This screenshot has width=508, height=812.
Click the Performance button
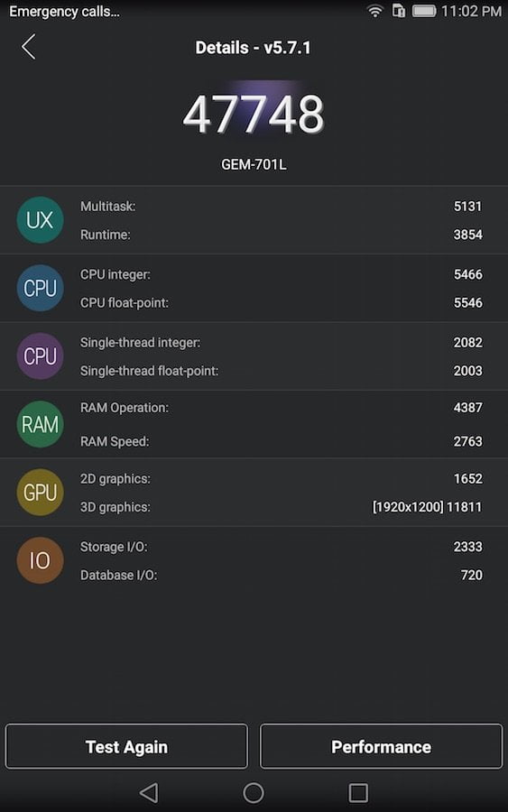click(x=381, y=746)
